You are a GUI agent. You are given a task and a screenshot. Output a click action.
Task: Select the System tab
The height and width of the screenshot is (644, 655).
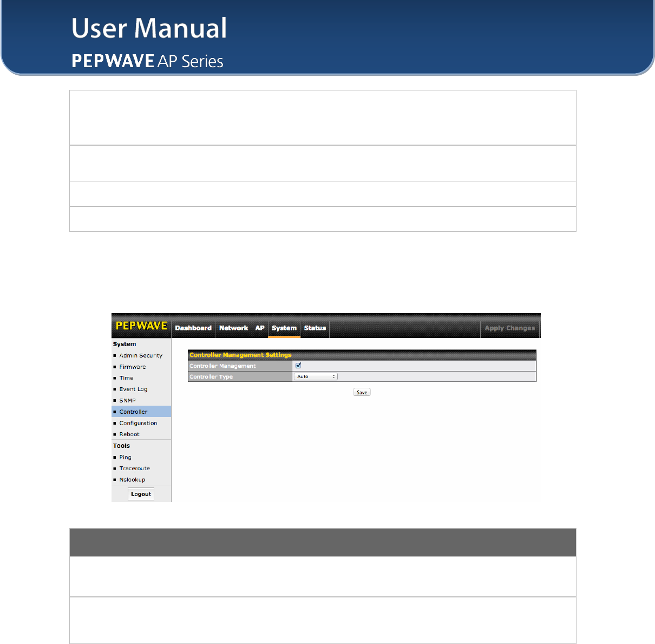tap(284, 328)
